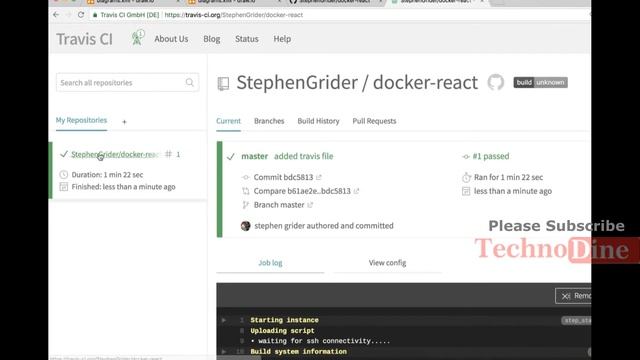Click the sidebar passed checkmark icon

[x=64, y=154]
